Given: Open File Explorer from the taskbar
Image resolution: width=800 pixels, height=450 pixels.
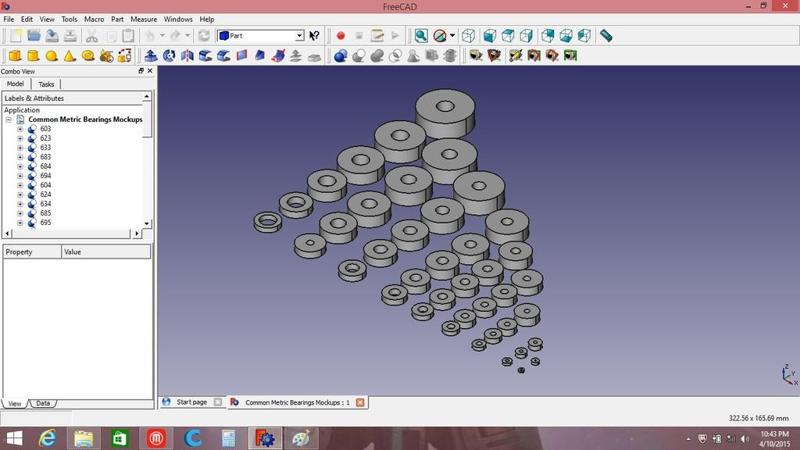Looking at the screenshot, I should coord(84,439).
